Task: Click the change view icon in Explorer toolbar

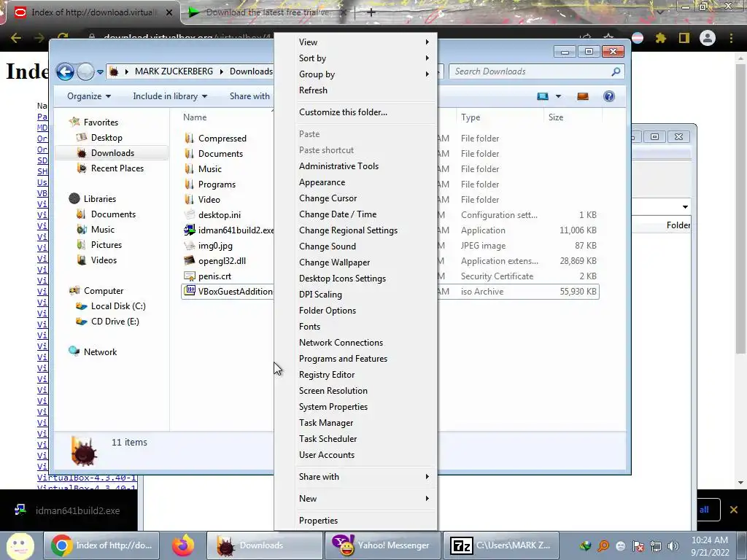Action: 543,96
